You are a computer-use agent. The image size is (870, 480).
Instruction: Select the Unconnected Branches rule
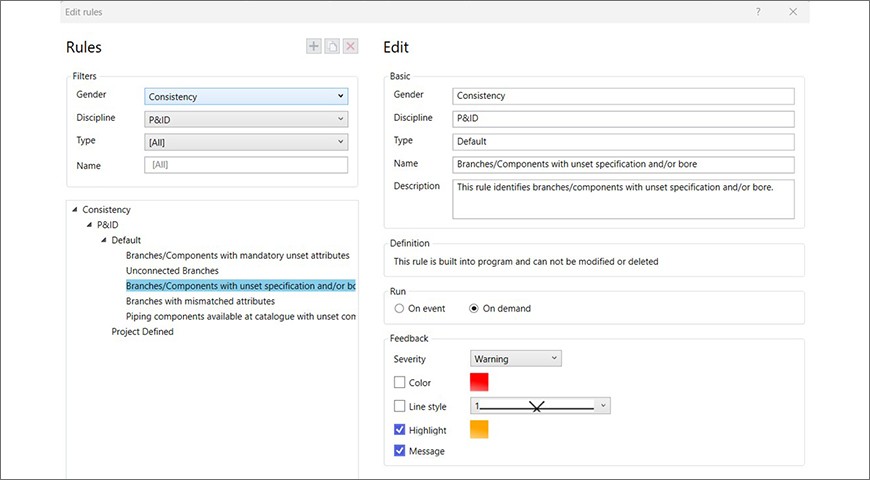[172, 271]
